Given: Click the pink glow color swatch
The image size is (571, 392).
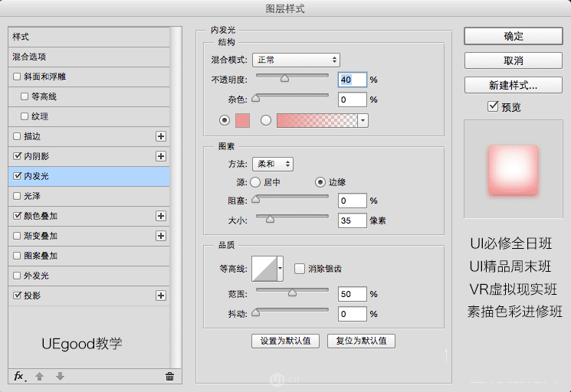Looking at the screenshot, I should 243,119.
